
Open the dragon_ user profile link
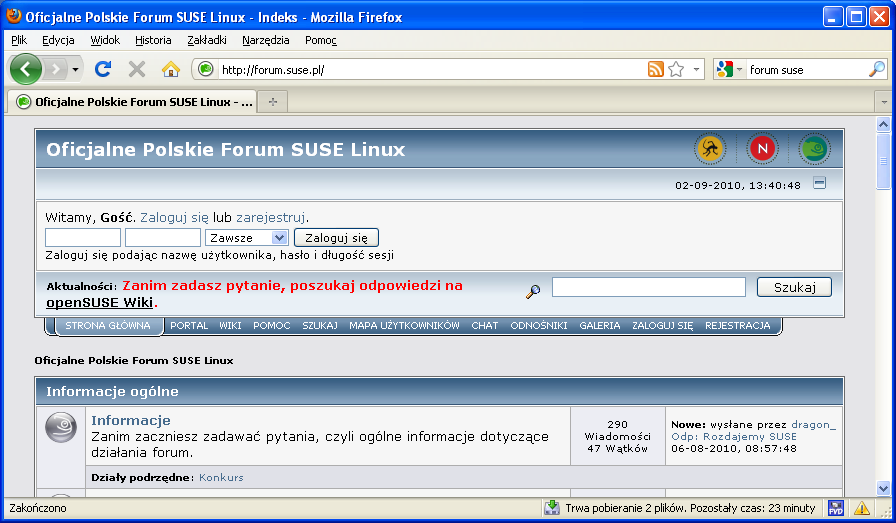[x=813, y=425]
